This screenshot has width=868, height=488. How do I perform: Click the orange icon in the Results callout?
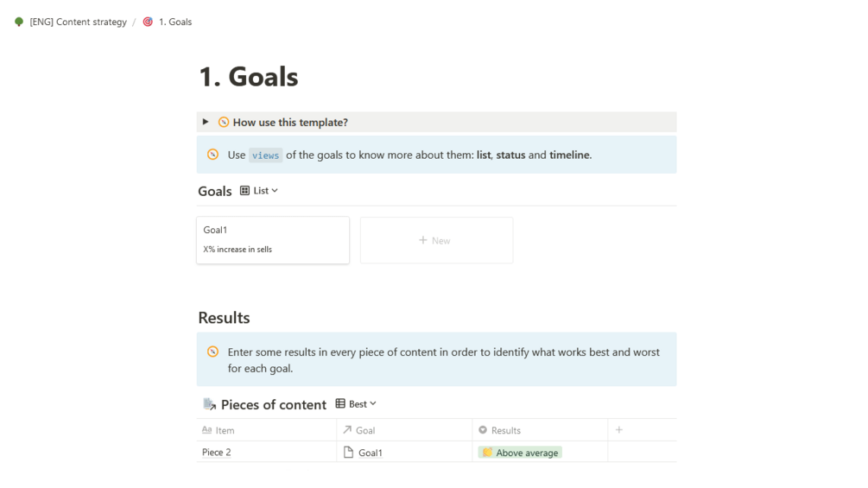pos(212,352)
